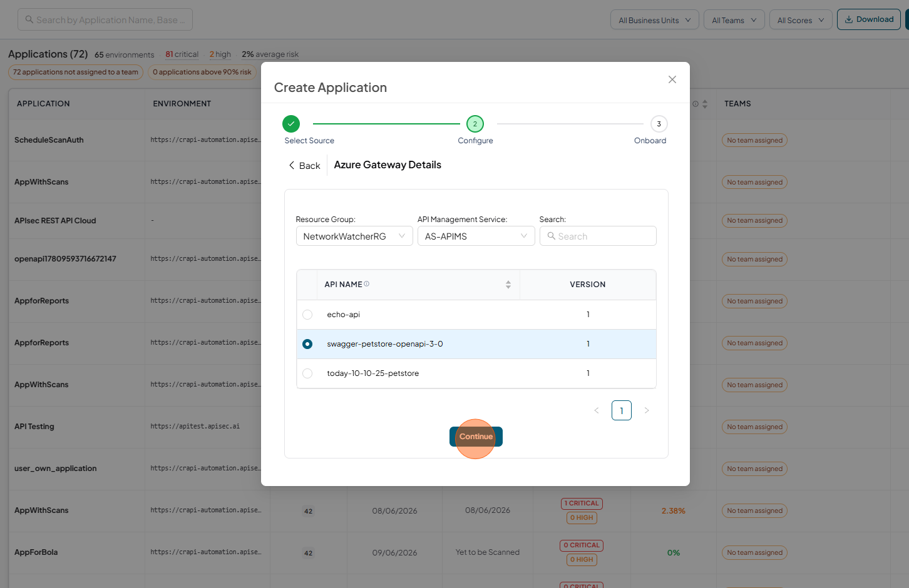Click '72 applications not assigned to a team' filter
The width and height of the screenshot is (909, 588).
coord(76,73)
